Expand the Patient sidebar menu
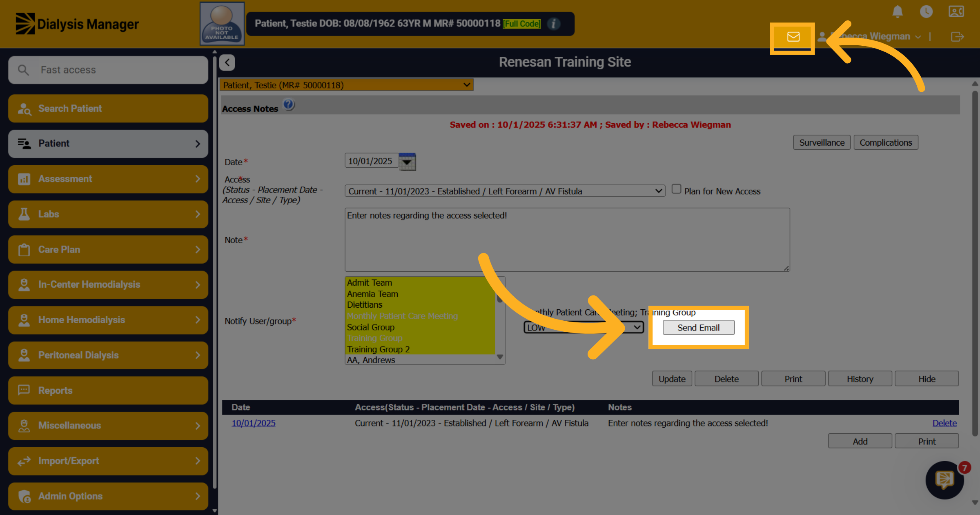The width and height of the screenshot is (980, 515). coord(108,144)
